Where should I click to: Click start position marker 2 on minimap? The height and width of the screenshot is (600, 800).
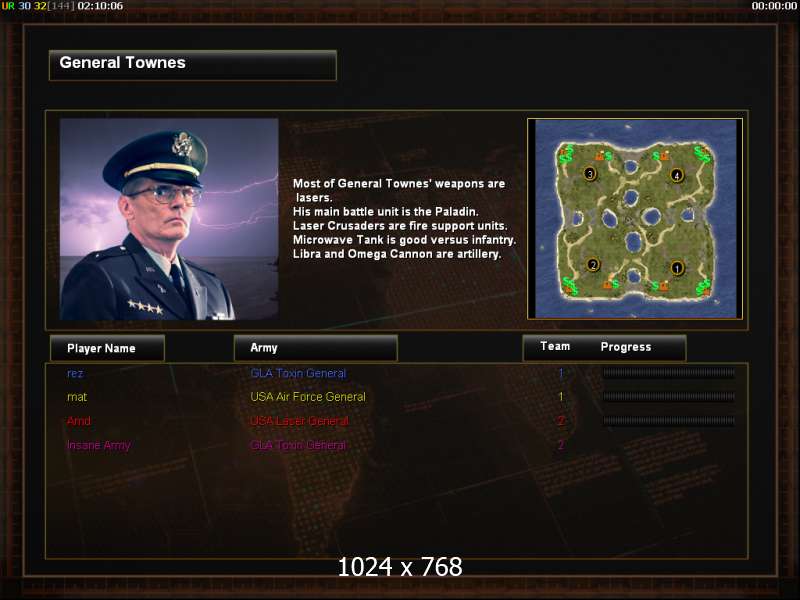[x=592, y=265]
